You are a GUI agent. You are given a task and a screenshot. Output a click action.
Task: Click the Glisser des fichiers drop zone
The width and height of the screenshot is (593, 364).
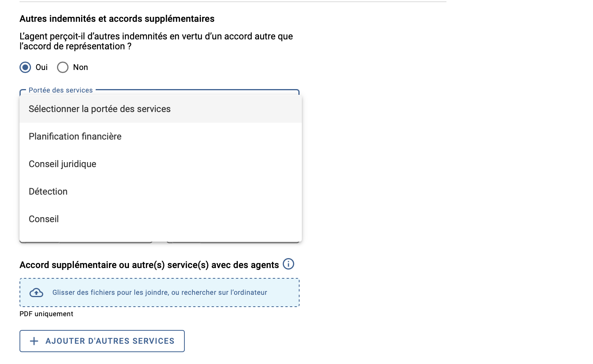(160, 292)
